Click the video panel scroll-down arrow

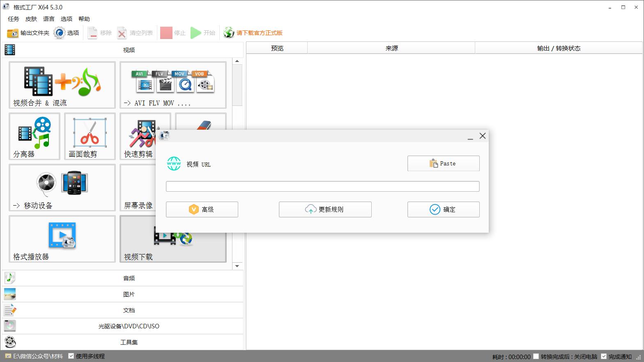click(237, 266)
